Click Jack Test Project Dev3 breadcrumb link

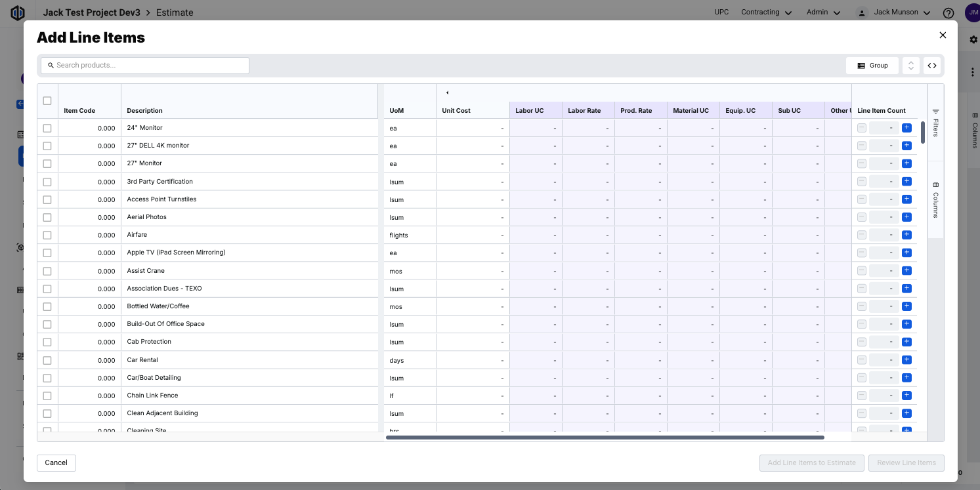[91, 12]
